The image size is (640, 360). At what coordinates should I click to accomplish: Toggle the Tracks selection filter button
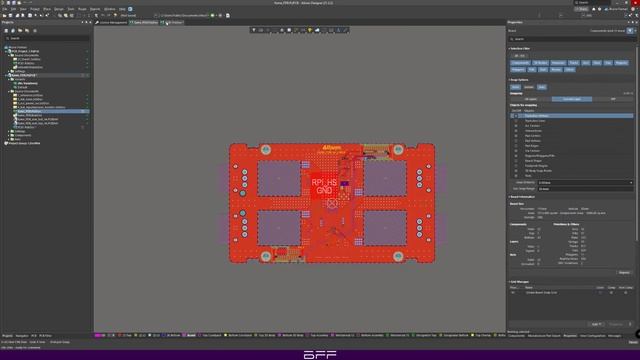pyautogui.click(x=573, y=63)
